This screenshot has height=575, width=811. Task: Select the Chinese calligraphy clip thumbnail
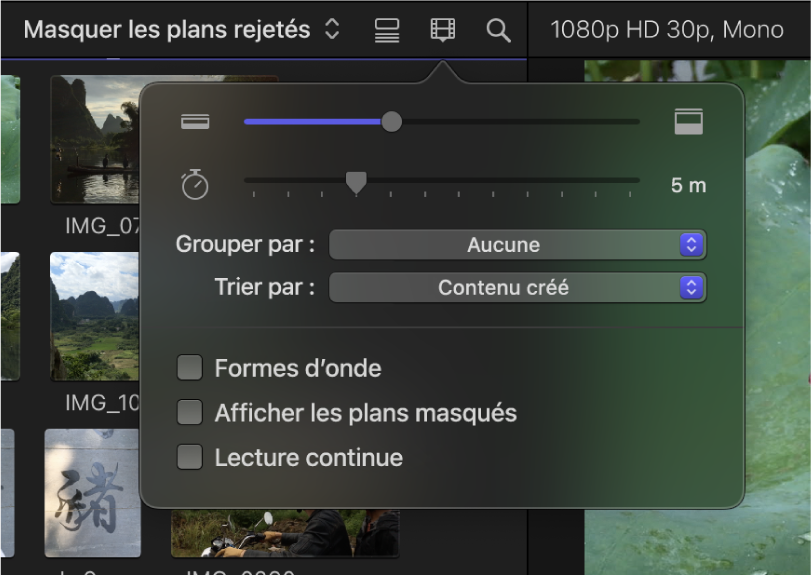point(92,492)
